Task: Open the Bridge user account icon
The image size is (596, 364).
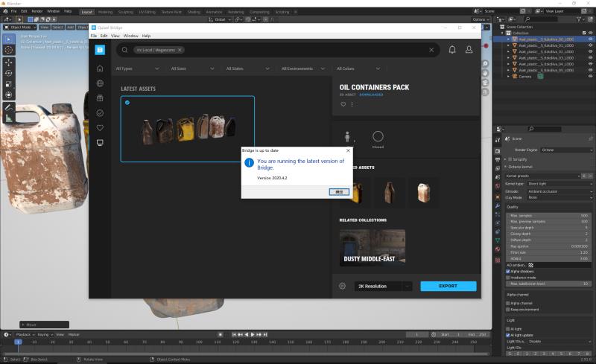Action: tap(469, 49)
